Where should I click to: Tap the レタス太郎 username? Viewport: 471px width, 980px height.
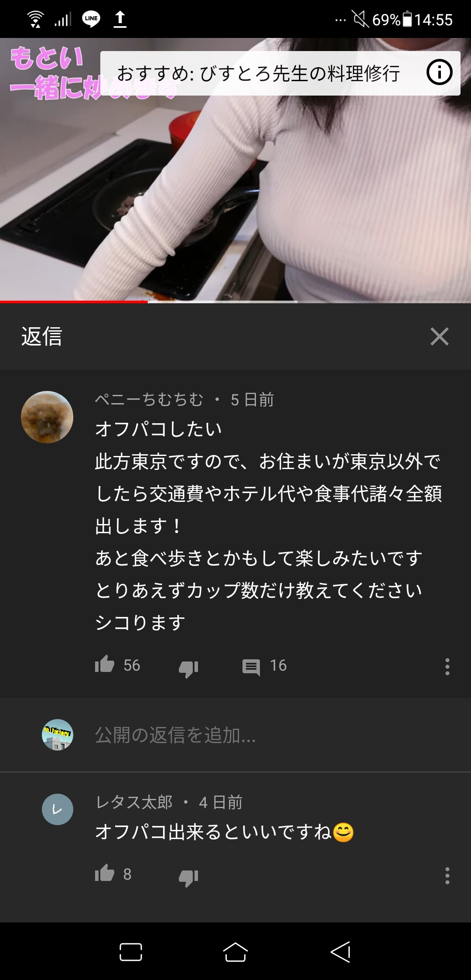134,802
